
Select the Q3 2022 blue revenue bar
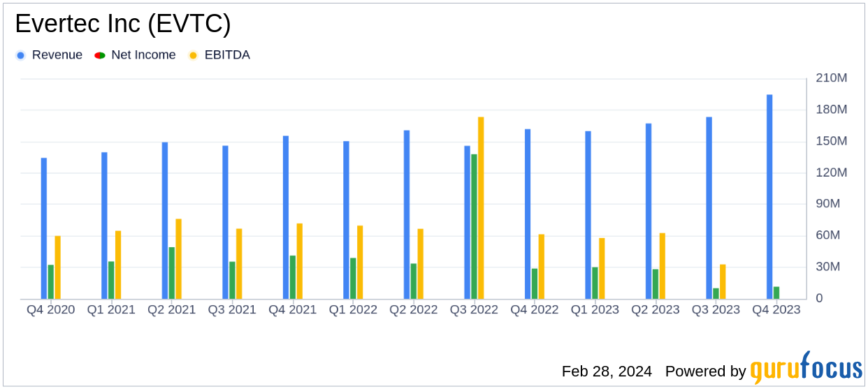click(467, 223)
